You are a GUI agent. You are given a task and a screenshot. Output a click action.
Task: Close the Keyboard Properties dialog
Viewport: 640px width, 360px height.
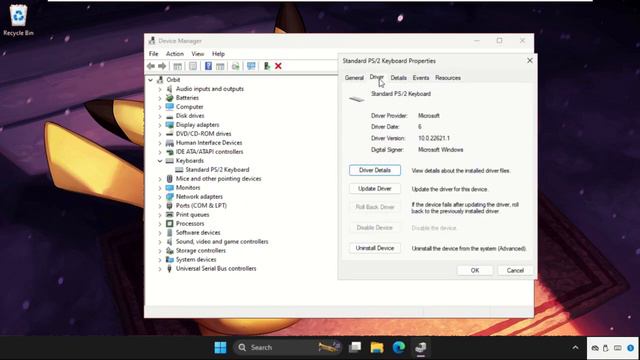coord(530,61)
